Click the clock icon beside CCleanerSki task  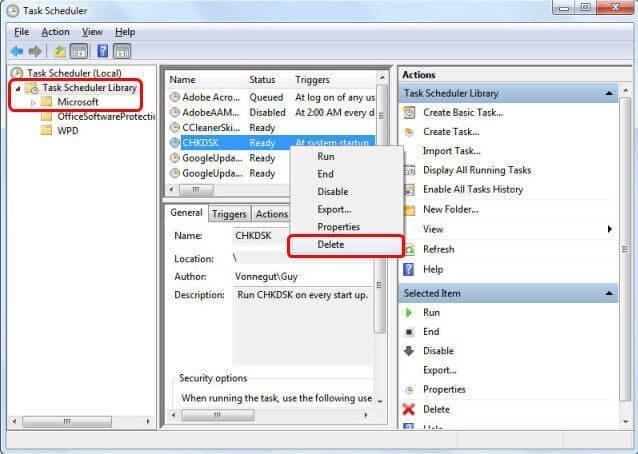(175, 127)
